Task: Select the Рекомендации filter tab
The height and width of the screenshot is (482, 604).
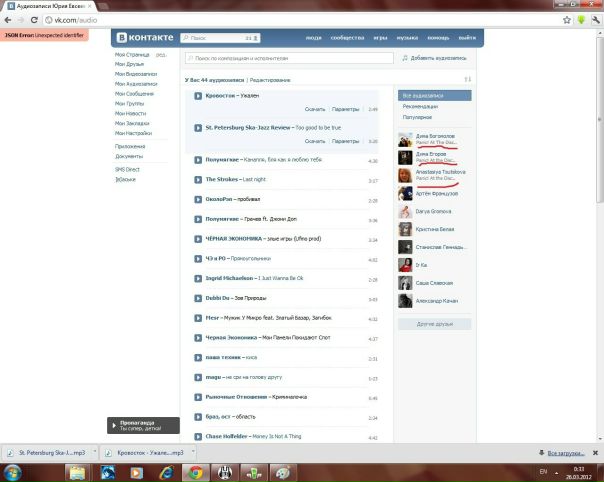Action: [x=420, y=106]
